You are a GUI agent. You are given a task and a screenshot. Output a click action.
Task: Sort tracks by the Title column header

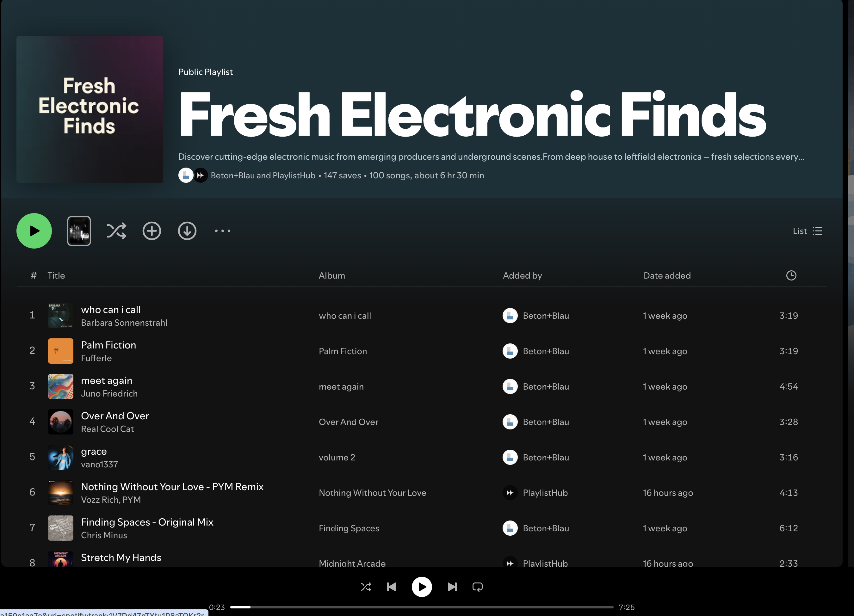[56, 276]
